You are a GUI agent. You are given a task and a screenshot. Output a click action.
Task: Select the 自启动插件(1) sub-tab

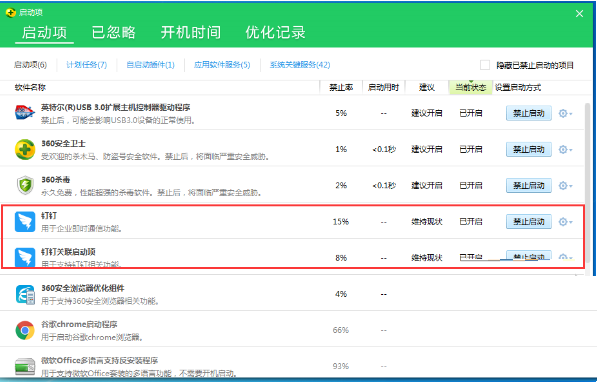click(150, 65)
